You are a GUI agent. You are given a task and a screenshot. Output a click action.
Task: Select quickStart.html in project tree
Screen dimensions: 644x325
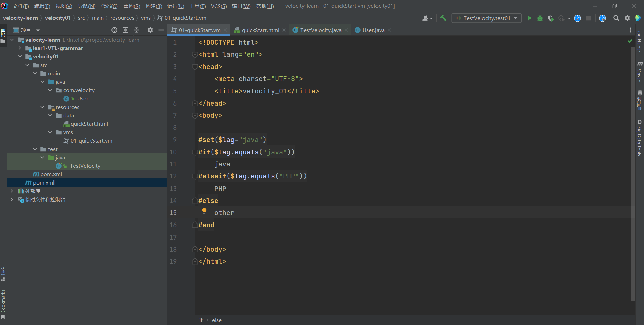pos(89,124)
